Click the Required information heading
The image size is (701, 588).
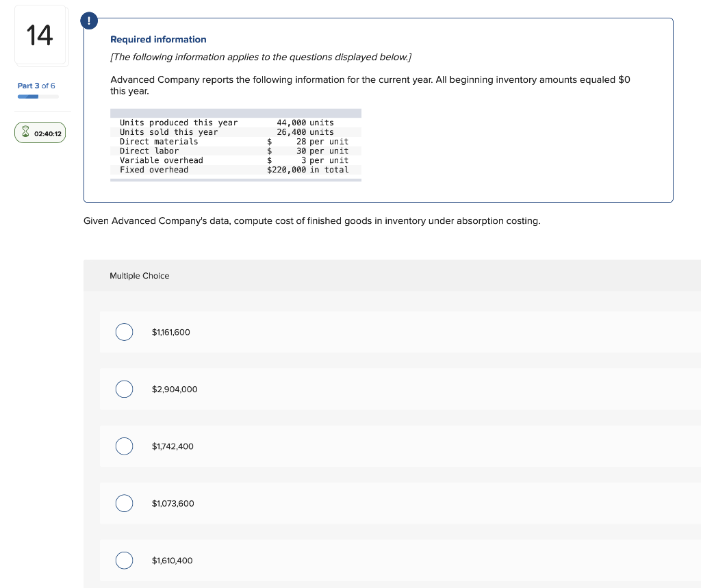pyautogui.click(x=158, y=39)
